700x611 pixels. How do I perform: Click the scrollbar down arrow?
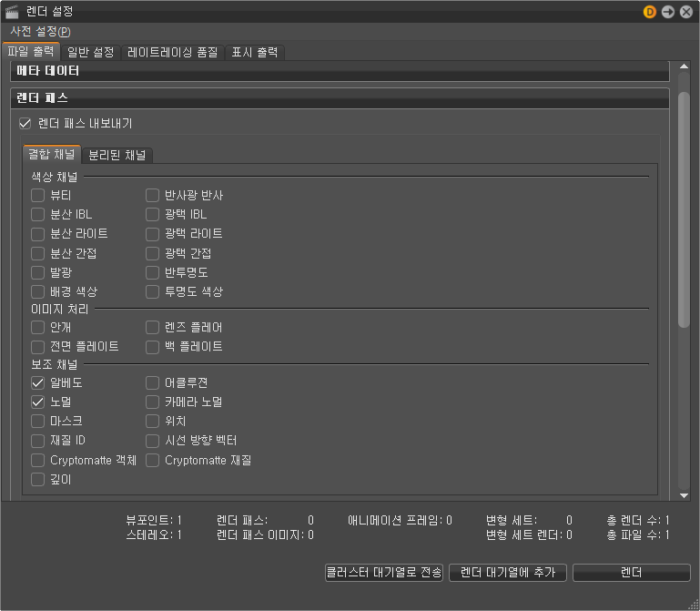pos(684,495)
